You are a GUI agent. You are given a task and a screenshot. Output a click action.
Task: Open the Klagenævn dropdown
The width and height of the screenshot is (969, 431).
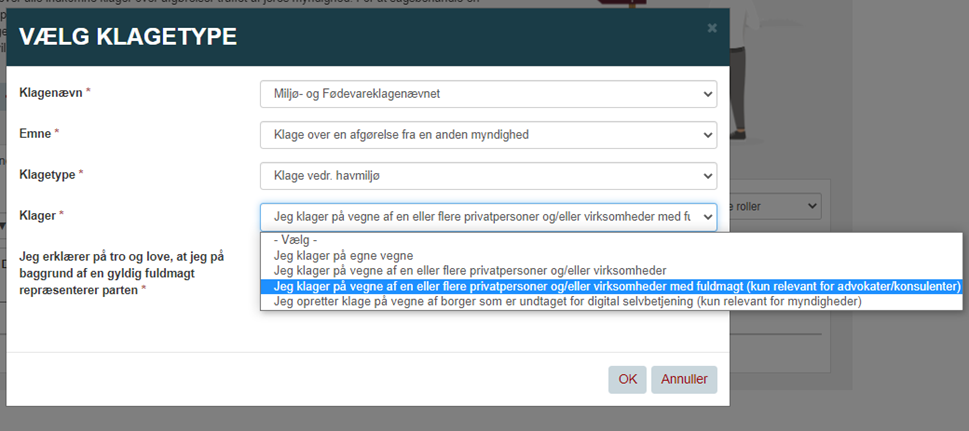click(x=488, y=94)
